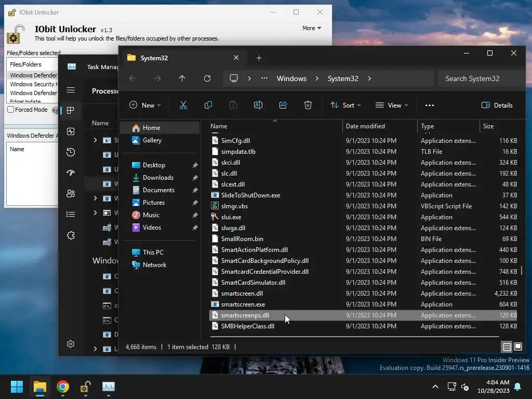This screenshot has height=399, width=532.
Task: Open Details list icon in Task Manager sidebar
Action: coord(71,214)
